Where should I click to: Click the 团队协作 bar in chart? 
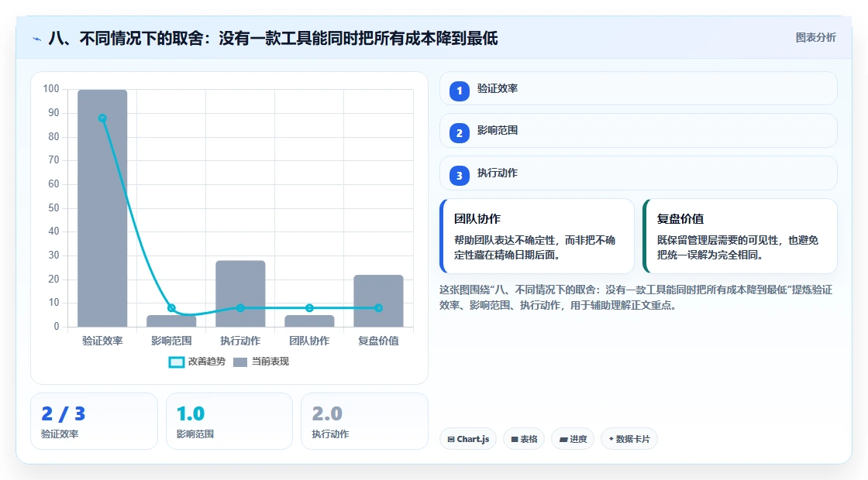(x=309, y=321)
